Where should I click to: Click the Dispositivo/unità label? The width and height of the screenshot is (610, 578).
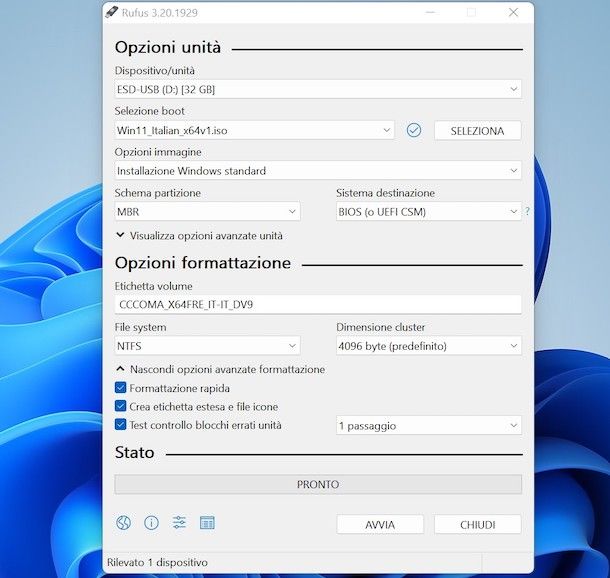[x=154, y=70]
